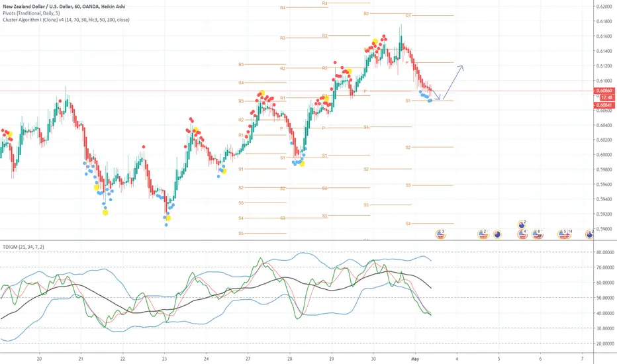Screen dimensions: 617x364
Task: Click the S5 pivot level label
Action: [241, 234]
